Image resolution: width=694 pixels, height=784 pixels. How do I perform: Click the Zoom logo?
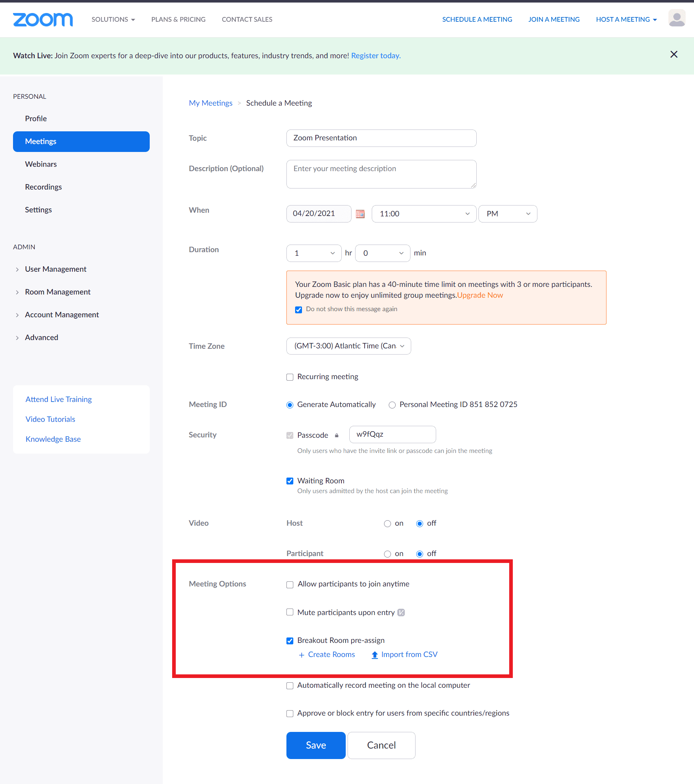tap(43, 19)
